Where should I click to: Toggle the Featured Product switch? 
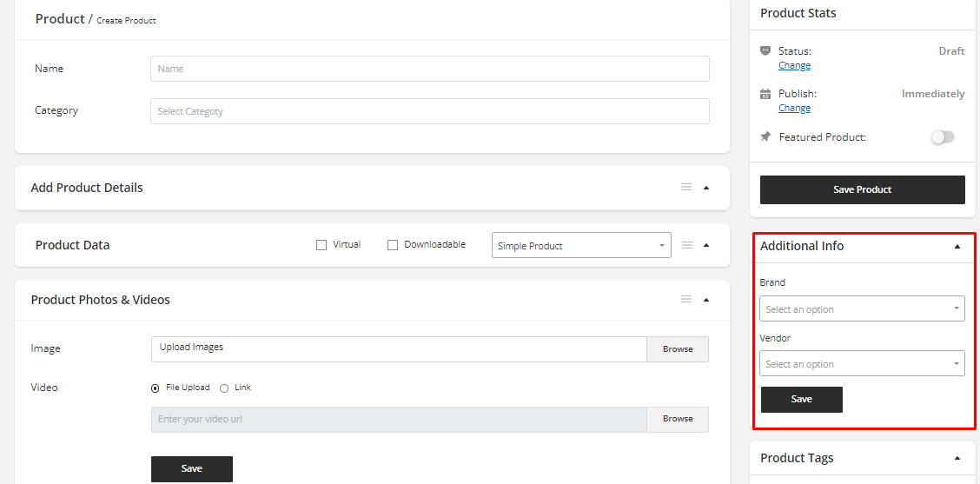click(x=942, y=137)
